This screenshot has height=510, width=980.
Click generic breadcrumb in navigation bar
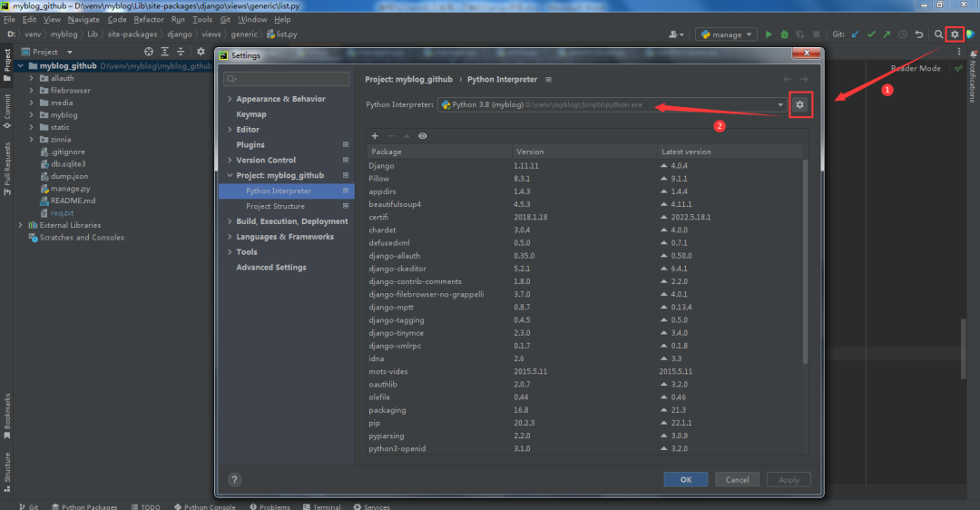244,34
